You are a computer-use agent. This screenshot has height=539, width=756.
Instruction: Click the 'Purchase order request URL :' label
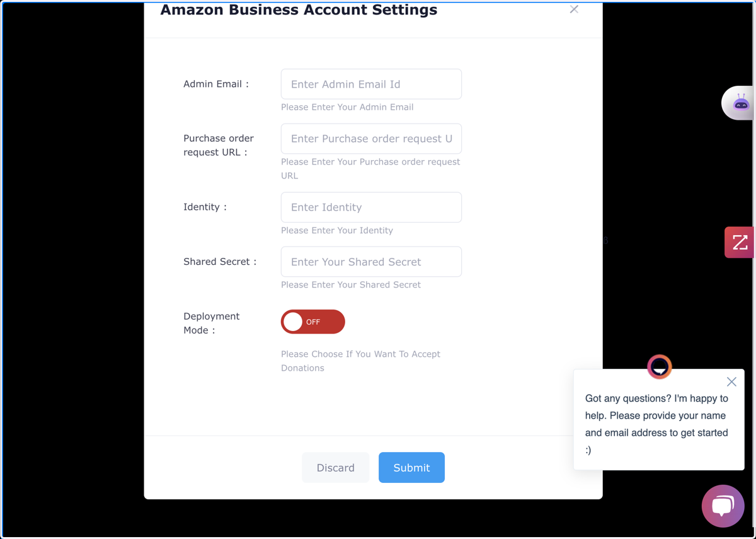coord(219,145)
